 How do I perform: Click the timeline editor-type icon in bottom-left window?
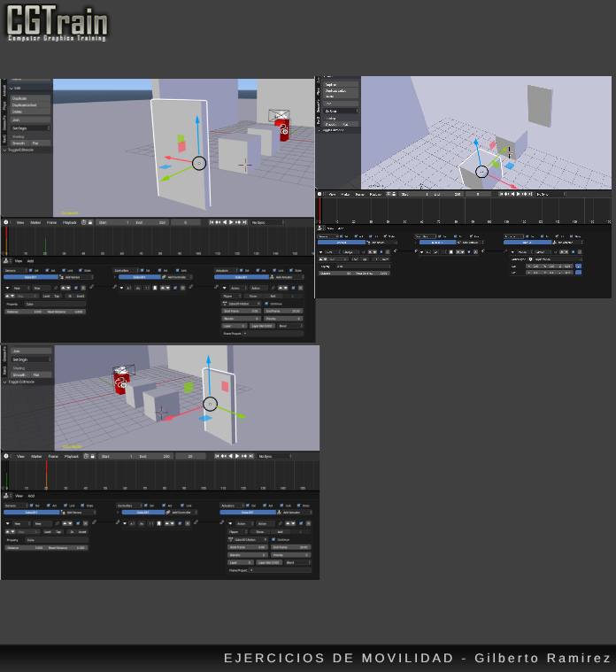click(x=6, y=456)
